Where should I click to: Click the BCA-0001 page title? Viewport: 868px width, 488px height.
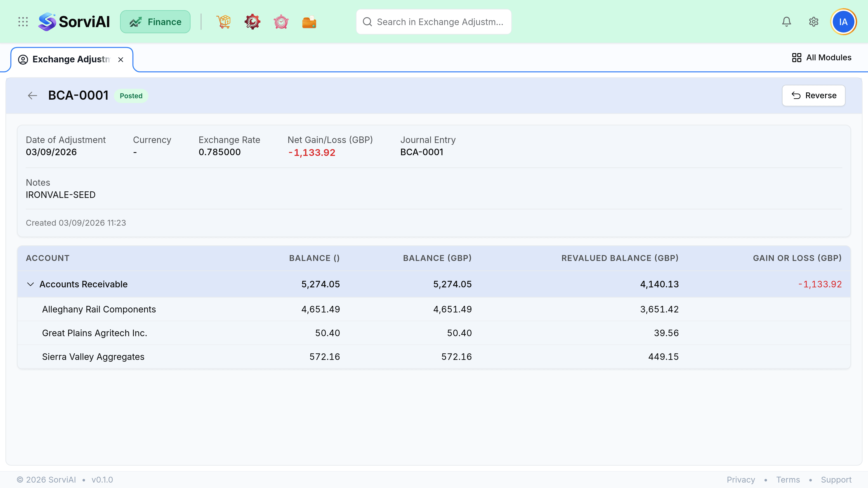(78, 96)
